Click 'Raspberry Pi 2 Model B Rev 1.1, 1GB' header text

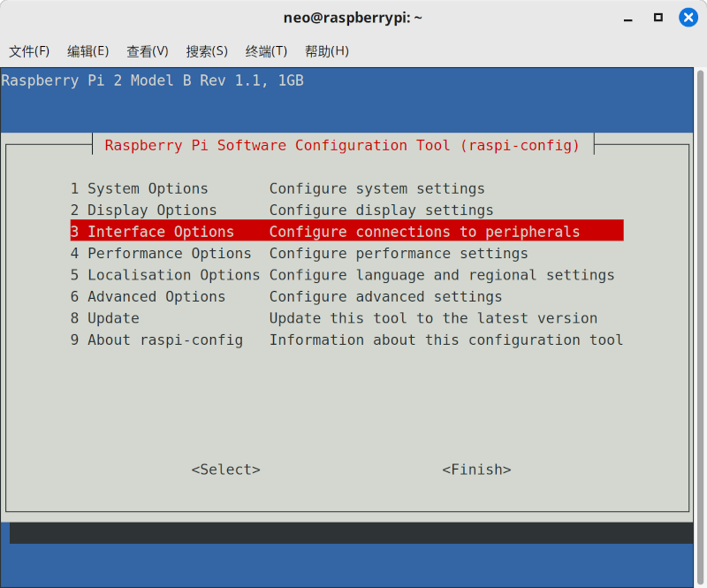(x=152, y=80)
